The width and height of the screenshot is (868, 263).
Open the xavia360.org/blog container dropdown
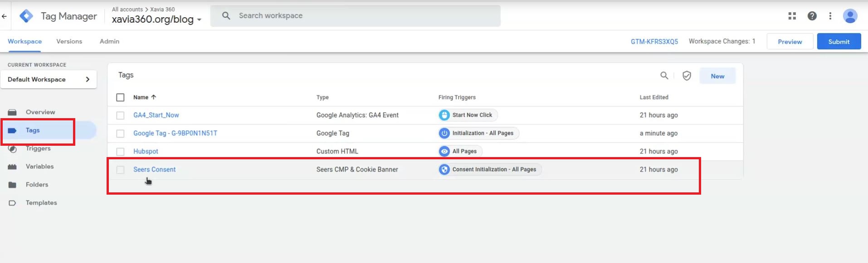coord(156,19)
